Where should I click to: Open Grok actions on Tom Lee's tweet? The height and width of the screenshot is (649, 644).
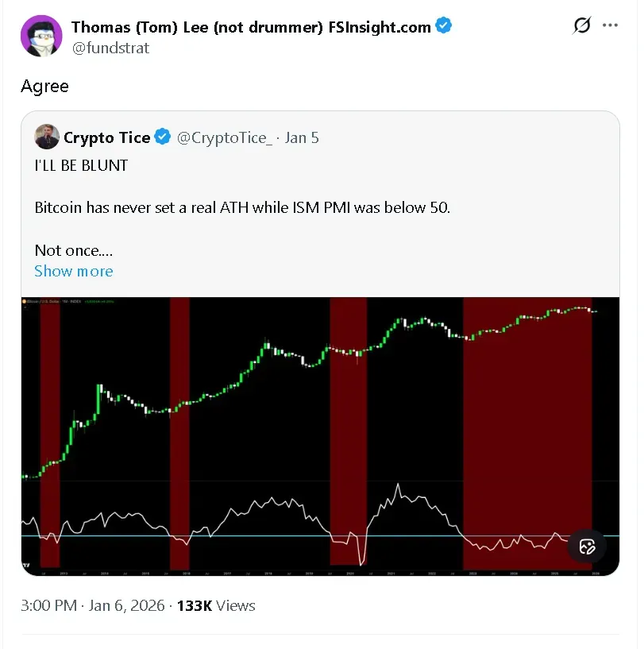(x=582, y=25)
